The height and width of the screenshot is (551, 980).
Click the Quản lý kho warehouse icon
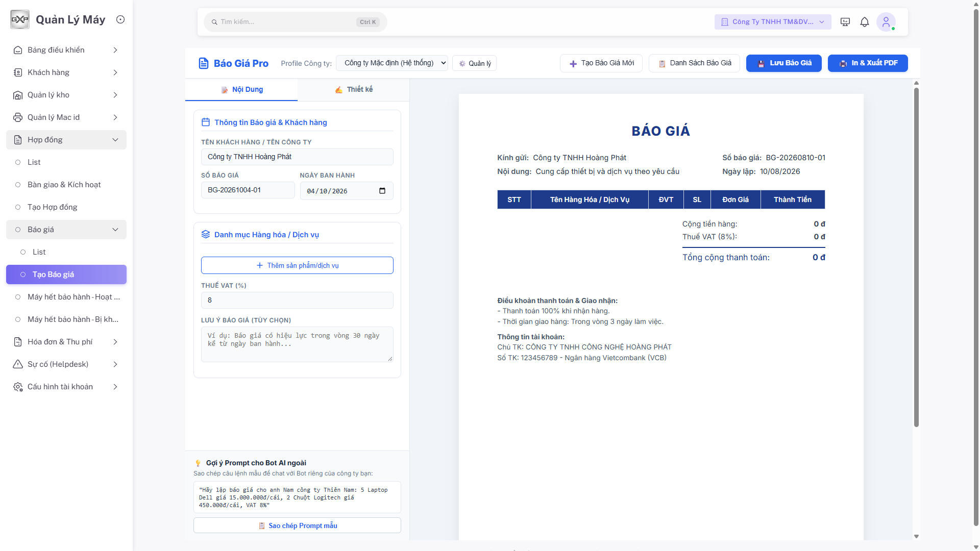tap(18, 95)
